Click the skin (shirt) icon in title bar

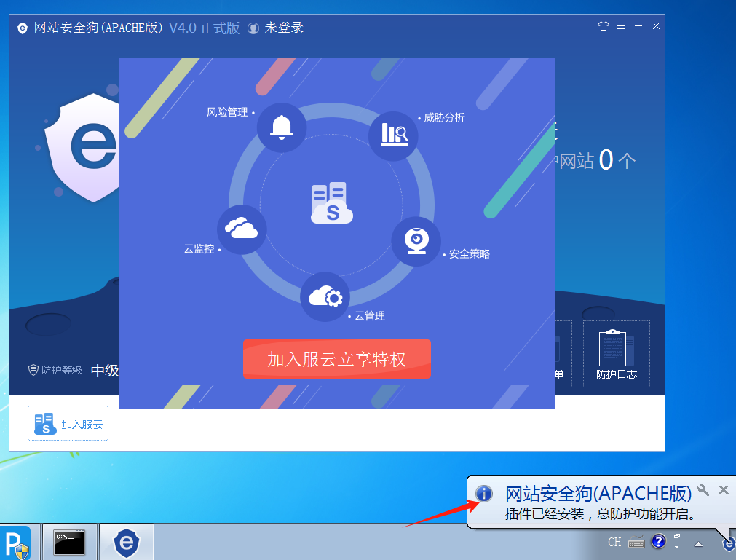point(604,26)
